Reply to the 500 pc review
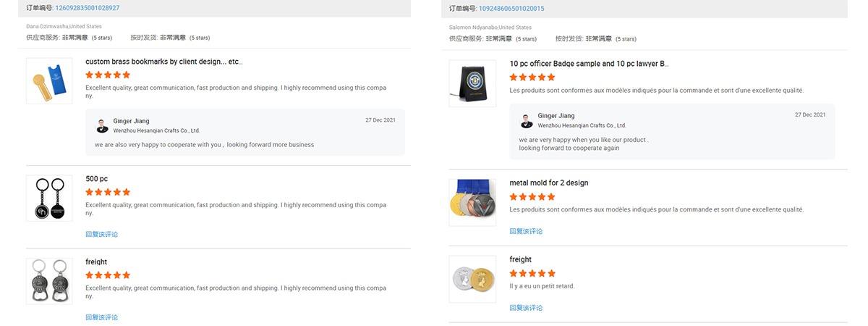Screen dimensions: 868x326 click(x=101, y=234)
